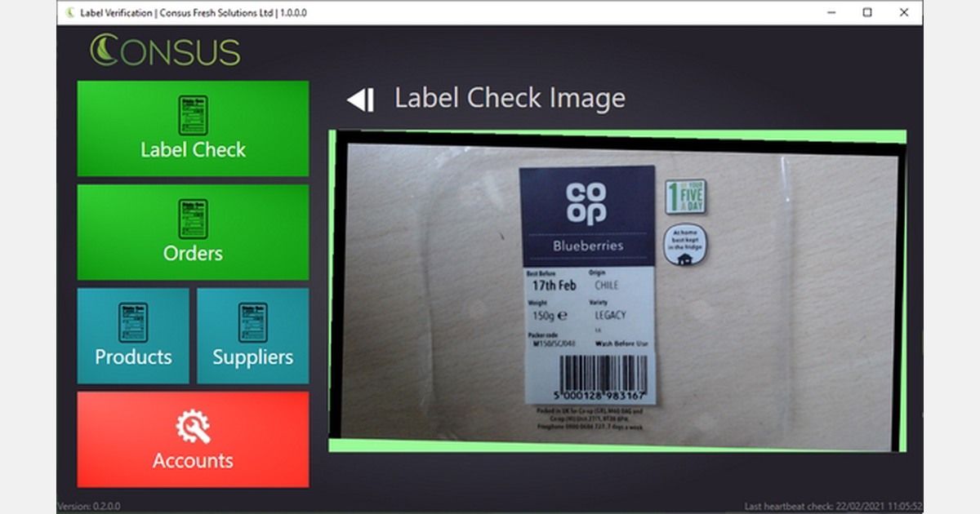Image resolution: width=980 pixels, height=514 pixels.
Task: Navigate to the Suppliers section
Action: (252, 335)
